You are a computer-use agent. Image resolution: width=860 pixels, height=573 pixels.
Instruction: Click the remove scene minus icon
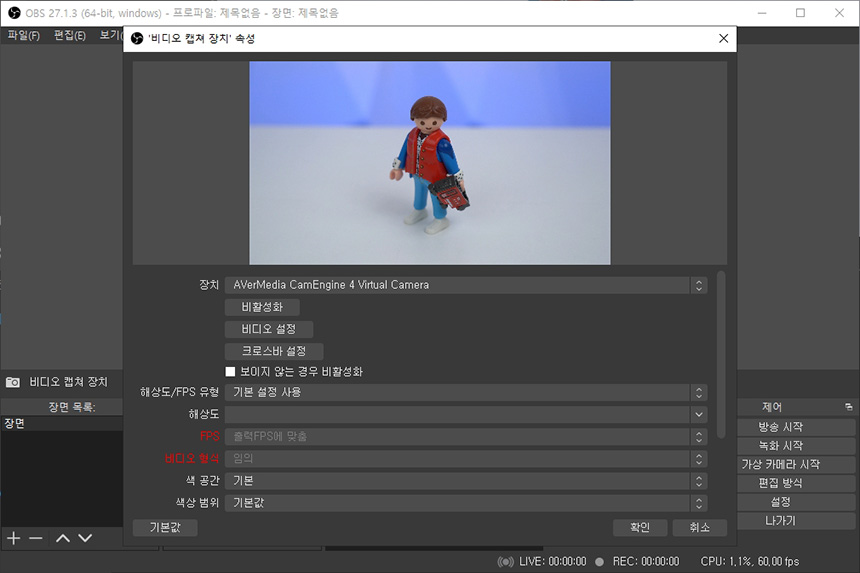click(36, 538)
